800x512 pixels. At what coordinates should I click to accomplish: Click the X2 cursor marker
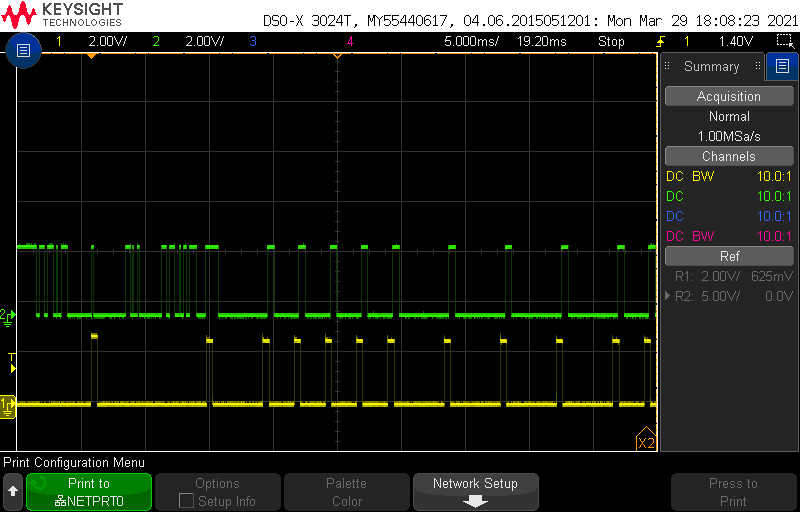[645, 440]
